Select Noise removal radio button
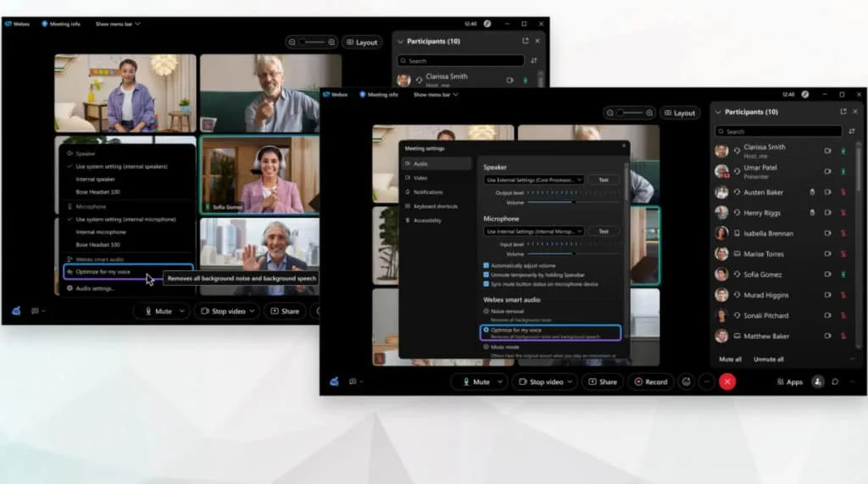The image size is (868, 484). (x=486, y=311)
